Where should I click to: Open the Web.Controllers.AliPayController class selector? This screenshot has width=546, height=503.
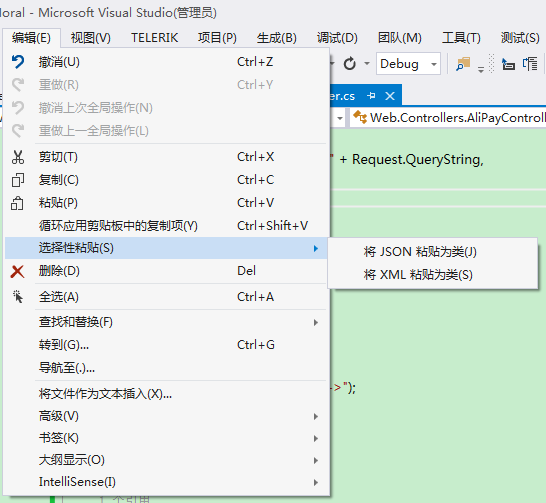[448, 118]
